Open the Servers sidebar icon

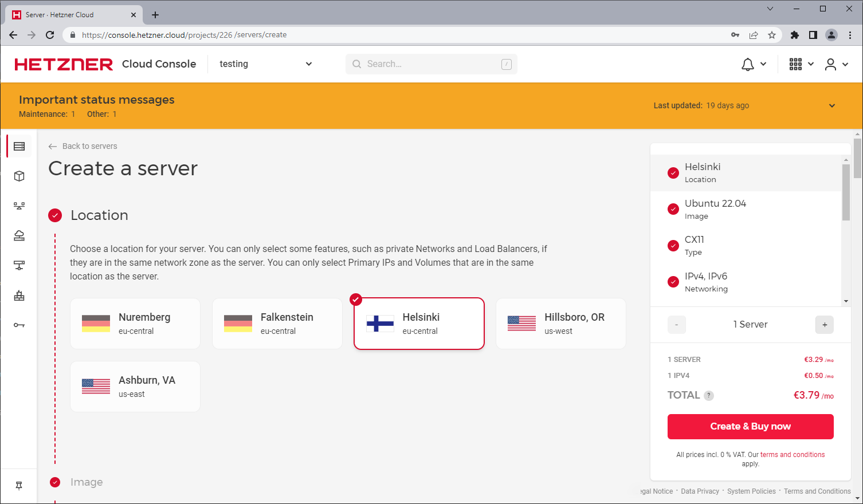click(x=19, y=146)
